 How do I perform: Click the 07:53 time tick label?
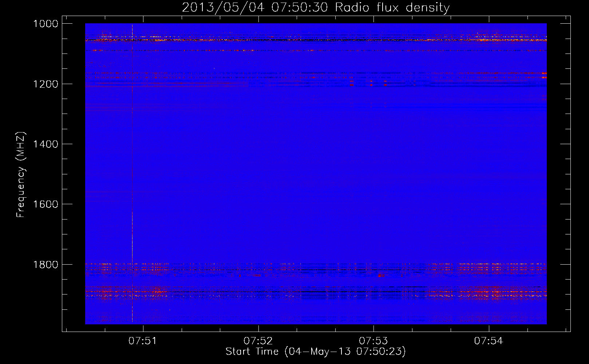[373, 341]
